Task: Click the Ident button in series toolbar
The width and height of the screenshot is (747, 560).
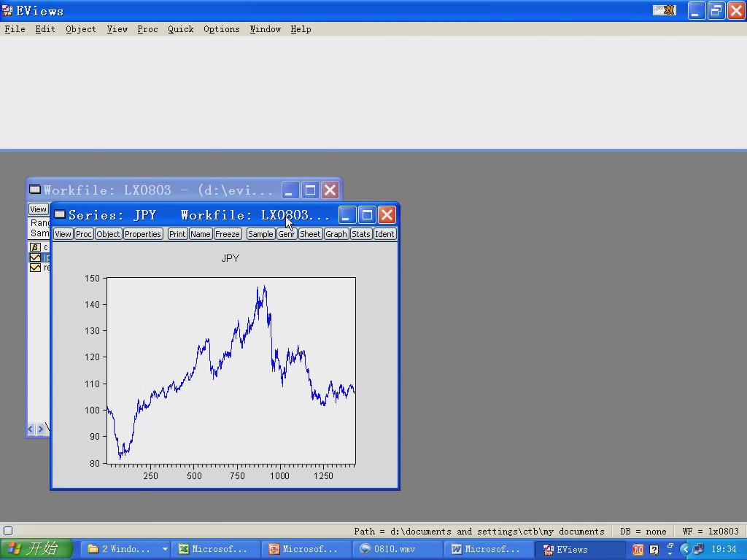Action: pyautogui.click(x=384, y=234)
